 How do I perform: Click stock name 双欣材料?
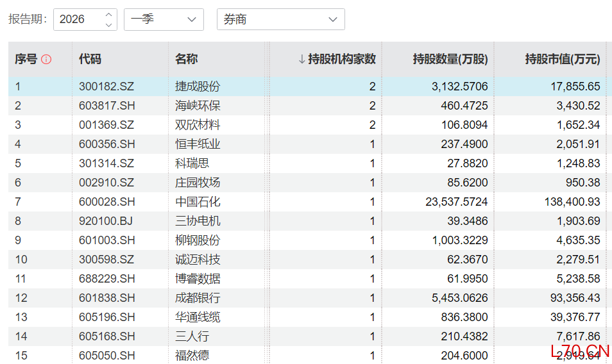tap(198, 125)
